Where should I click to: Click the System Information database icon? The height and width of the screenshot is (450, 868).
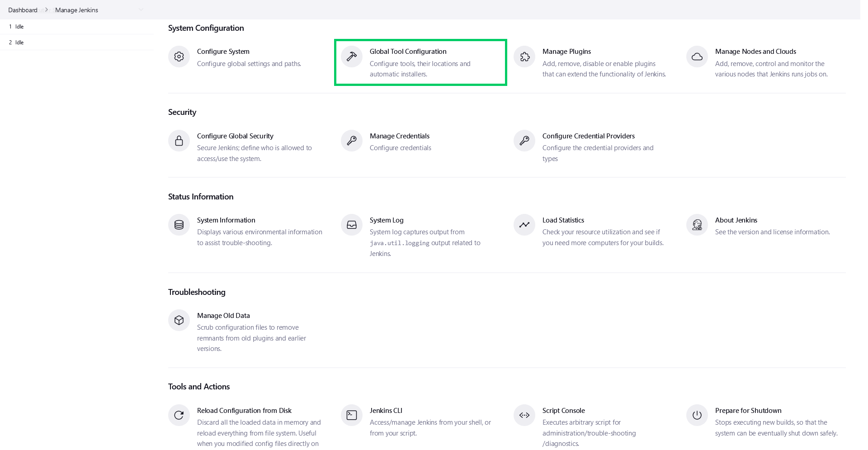pos(179,225)
